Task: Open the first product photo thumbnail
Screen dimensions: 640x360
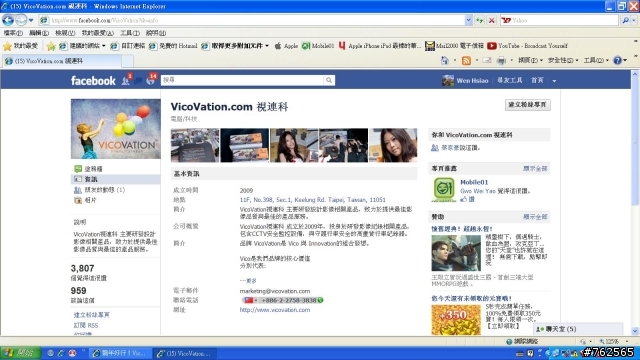Action: (195, 145)
